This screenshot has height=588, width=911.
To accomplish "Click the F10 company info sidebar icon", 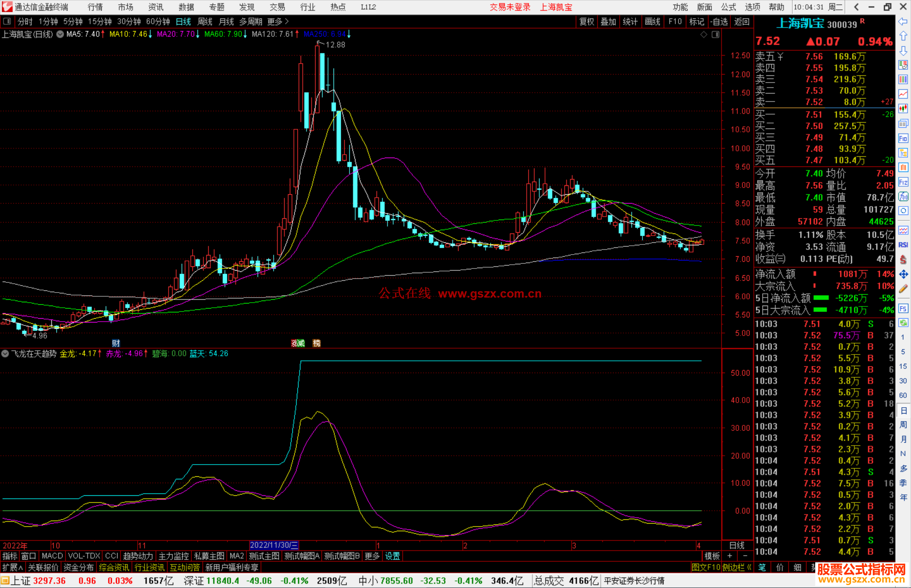I will 903,138.
